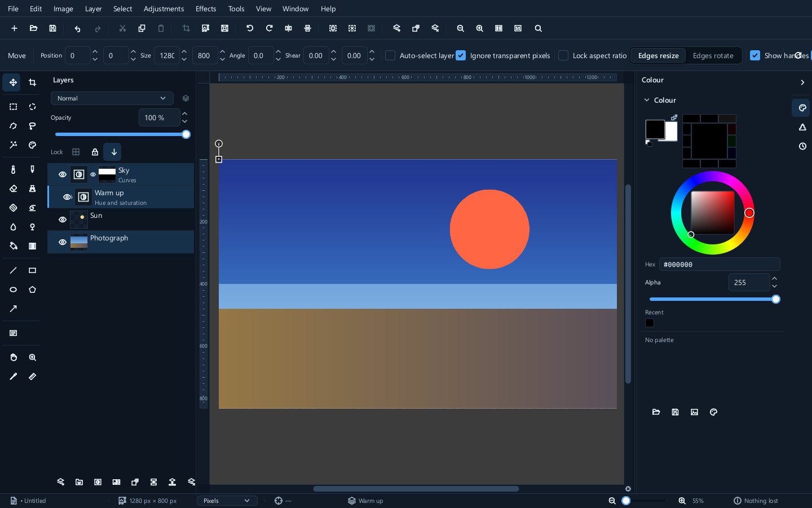Save palette using the floppy icon below colour panel
The width and height of the screenshot is (812, 508).
coord(675,412)
